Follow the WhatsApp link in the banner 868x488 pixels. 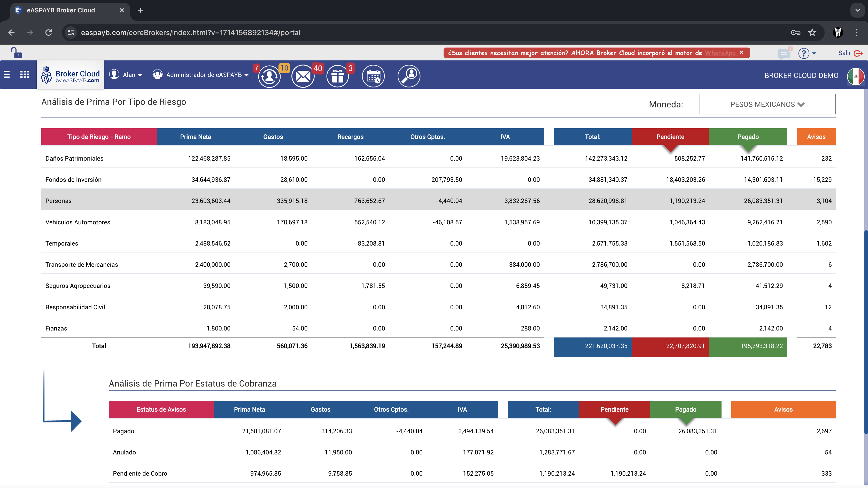720,53
